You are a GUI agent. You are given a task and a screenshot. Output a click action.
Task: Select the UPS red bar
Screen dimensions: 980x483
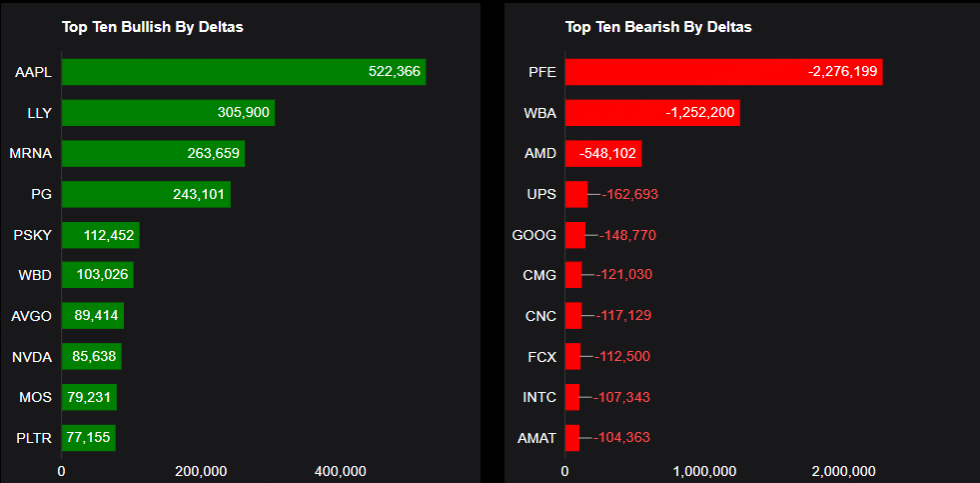(576, 194)
